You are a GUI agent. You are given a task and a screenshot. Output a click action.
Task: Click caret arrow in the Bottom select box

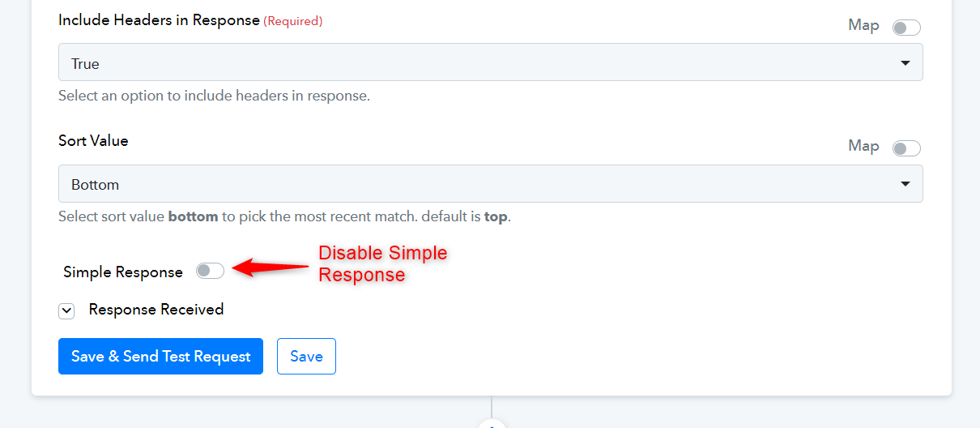[x=905, y=184]
